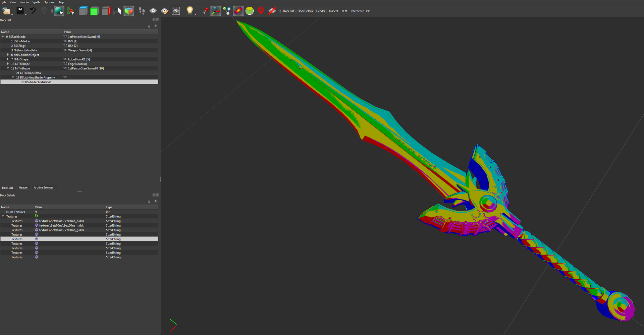Click flower icon beside Sets00na_d.dds texture
The image size is (644, 335).
tap(37, 221)
